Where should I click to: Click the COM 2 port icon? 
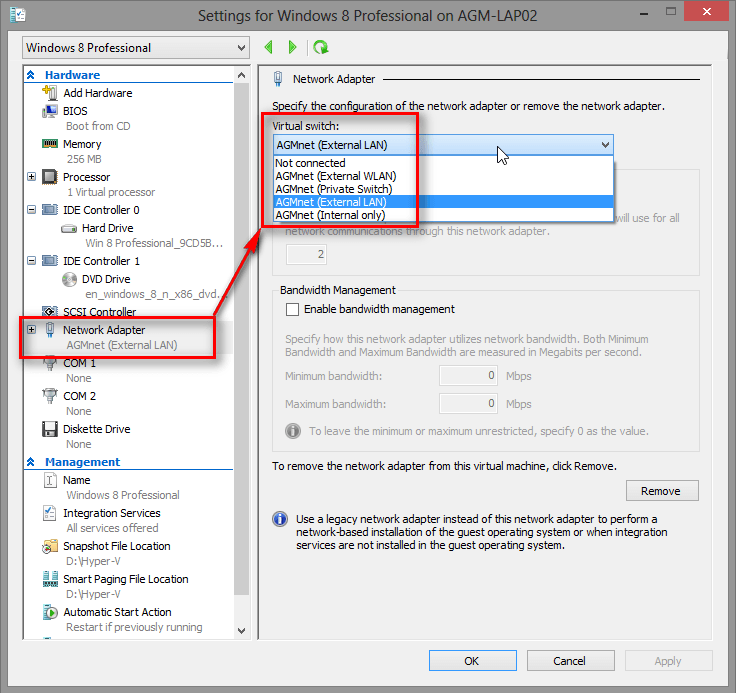click(50, 396)
